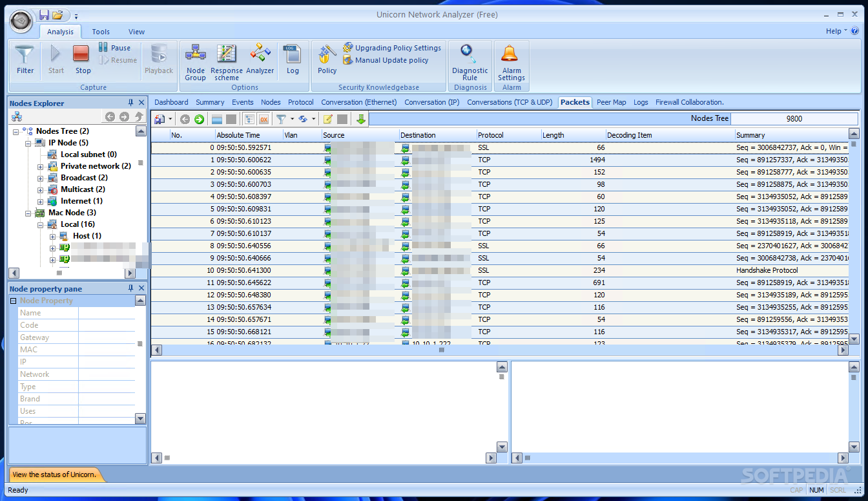Viewport: 868px width, 501px height.
Task: Click the quick access Open folder icon
Action: pyautogui.click(x=57, y=15)
